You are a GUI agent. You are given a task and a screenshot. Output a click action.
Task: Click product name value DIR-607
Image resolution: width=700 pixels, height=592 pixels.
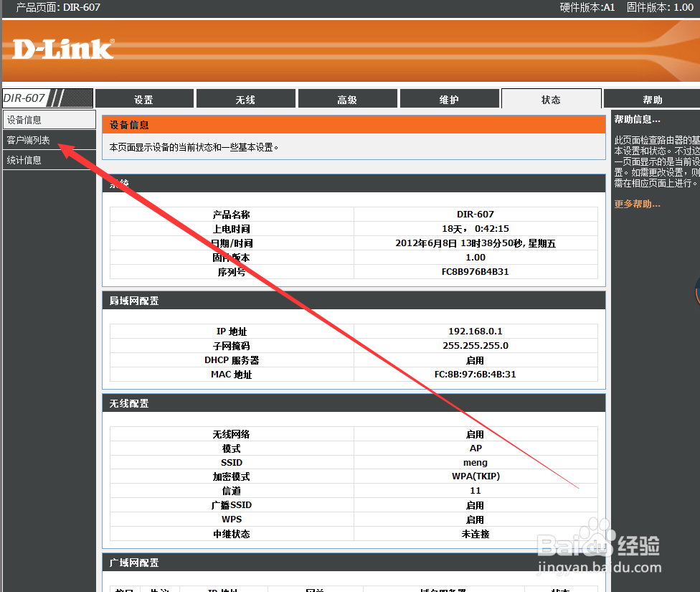click(476, 214)
